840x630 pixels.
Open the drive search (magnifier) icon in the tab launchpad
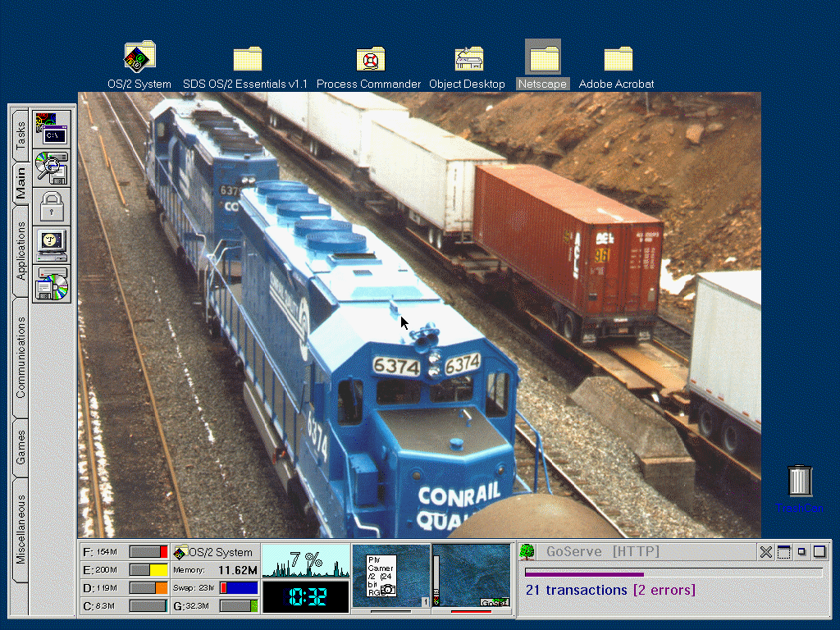pyautogui.click(x=52, y=168)
